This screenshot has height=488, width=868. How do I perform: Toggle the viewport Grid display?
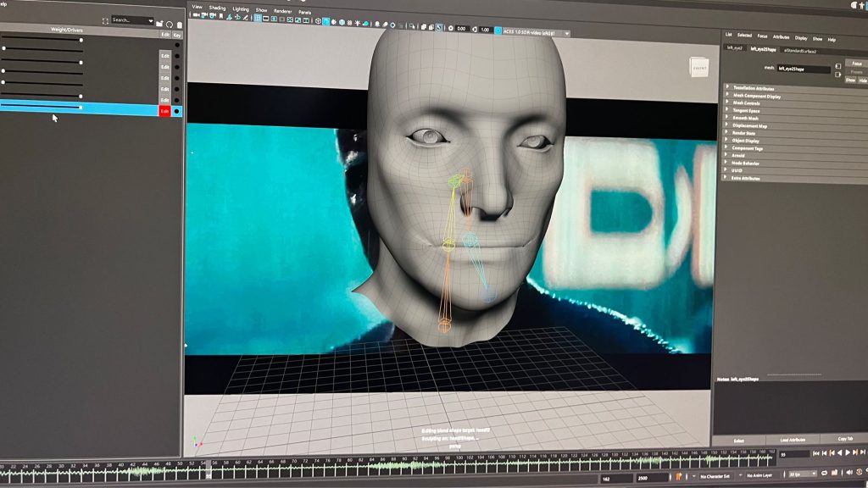(258, 18)
